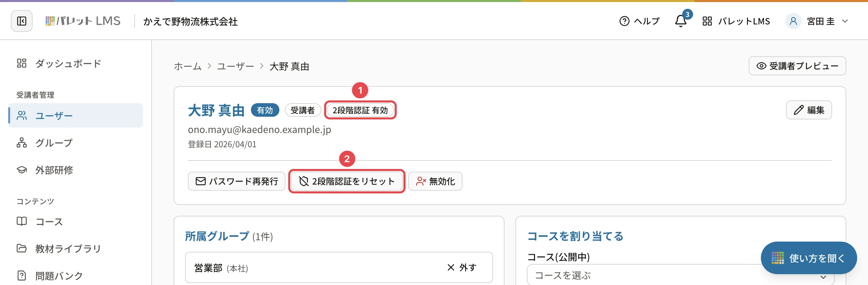Open the ヘルプ help menu
The image size is (868, 285).
(639, 21)
